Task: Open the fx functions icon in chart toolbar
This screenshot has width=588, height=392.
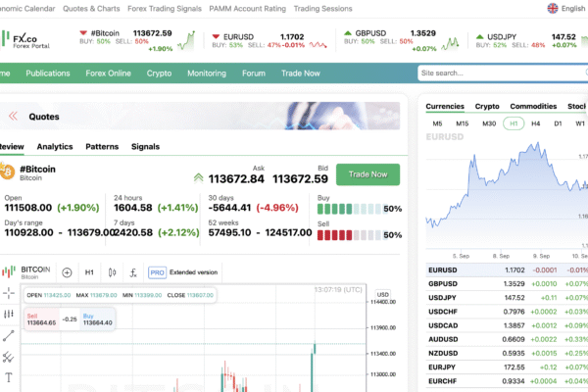Action: tap(133, 272)
